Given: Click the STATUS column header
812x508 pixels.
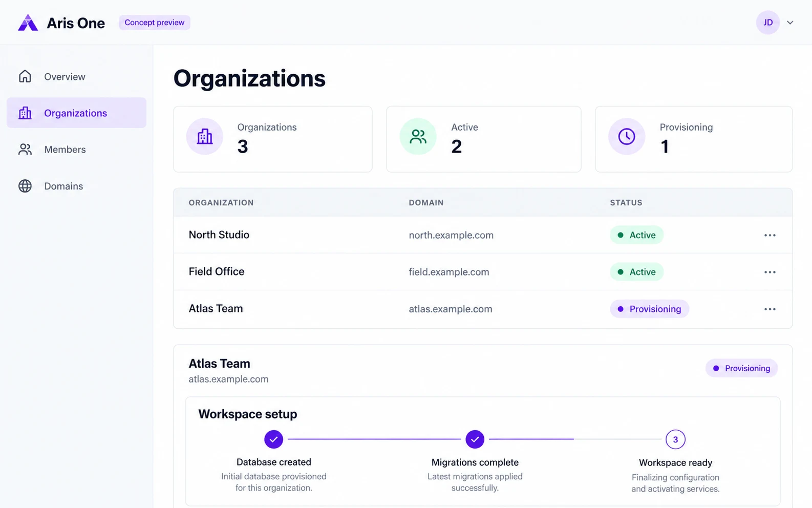Looking at the screenshot, I should pyautogui.click(x=626, y=203).
